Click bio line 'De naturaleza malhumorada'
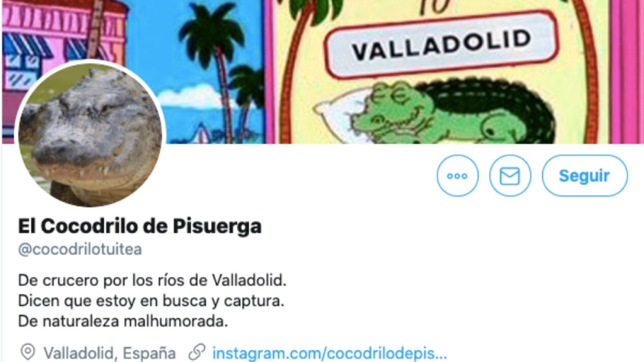The height and width of the screenshot is (362, 644). [122, 322]
